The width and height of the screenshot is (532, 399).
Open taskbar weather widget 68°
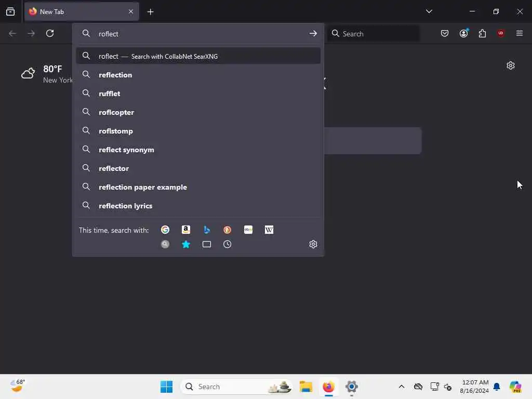pyautogui.click(x=17, y=386)
